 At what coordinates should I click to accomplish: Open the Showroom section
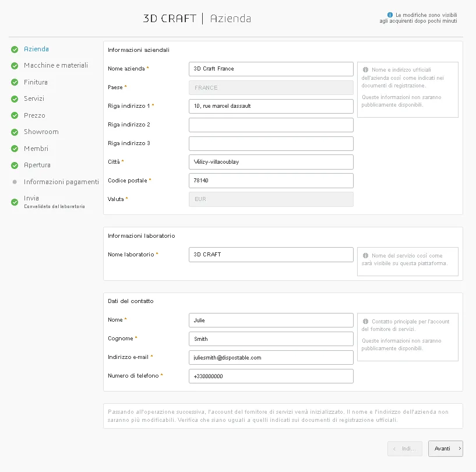[x=41, y=132]
